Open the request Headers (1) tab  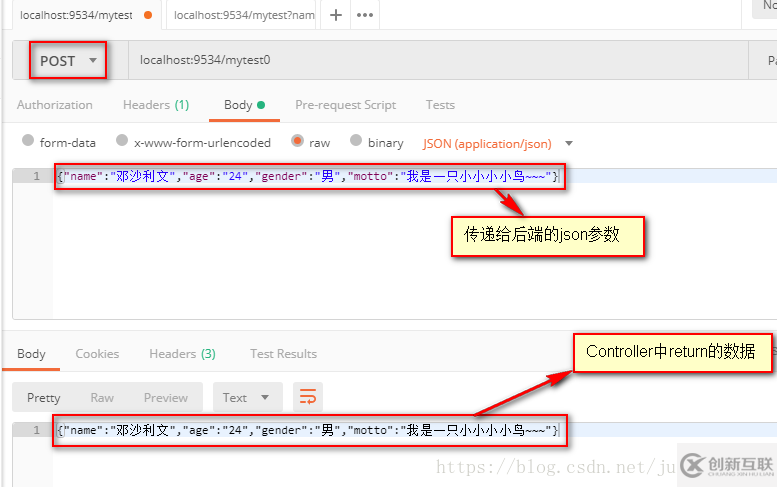pos(156,105)
